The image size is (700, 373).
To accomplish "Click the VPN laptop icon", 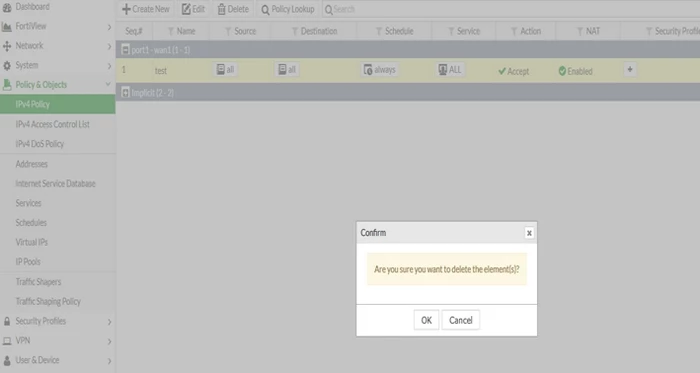I will pyautogui.click(x=7, y=341).
